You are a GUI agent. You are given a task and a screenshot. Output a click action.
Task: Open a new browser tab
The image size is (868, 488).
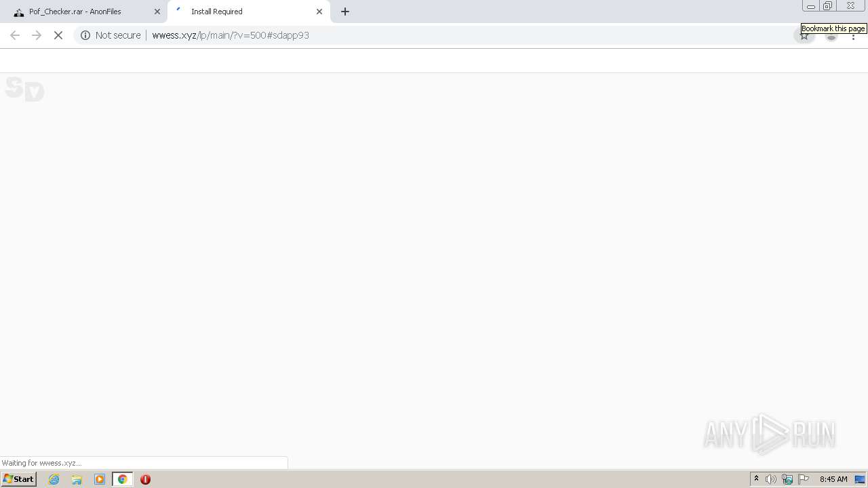point(345,12)
